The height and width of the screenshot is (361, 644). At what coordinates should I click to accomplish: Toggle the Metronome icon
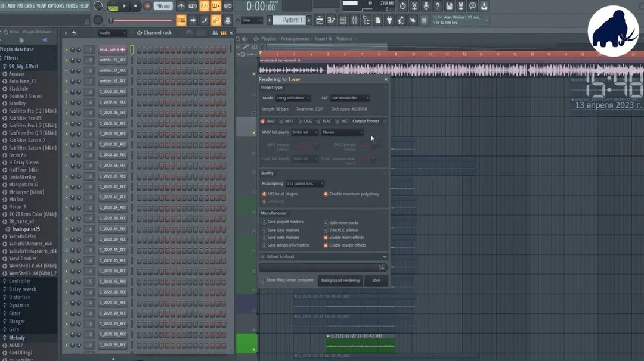coord(181,6)
